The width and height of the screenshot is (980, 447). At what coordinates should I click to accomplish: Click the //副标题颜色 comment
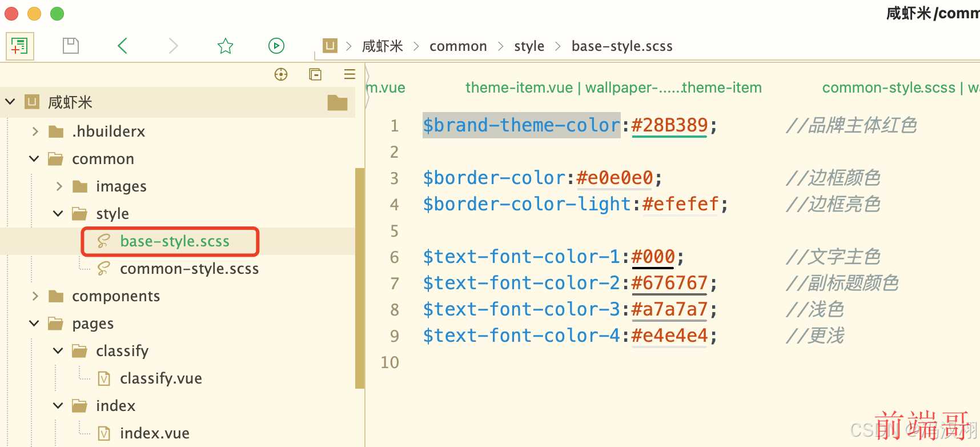tap(842, 283)
